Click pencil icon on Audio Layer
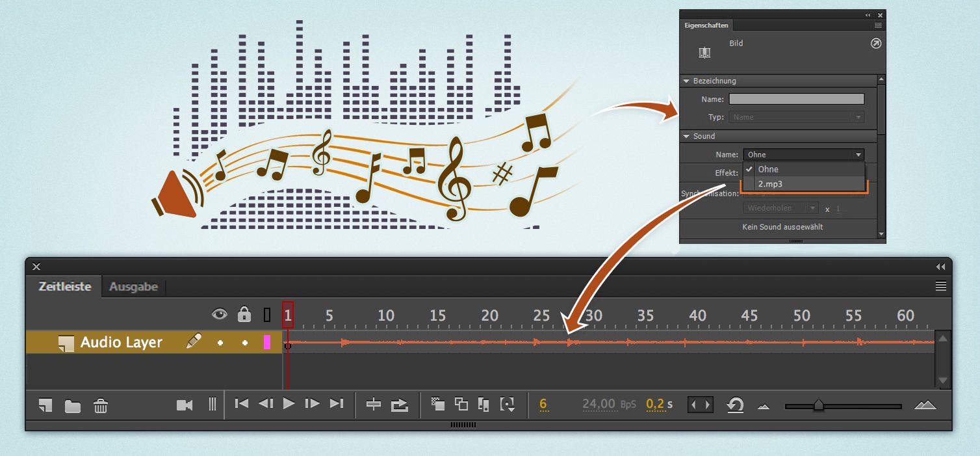 point(194,341)
